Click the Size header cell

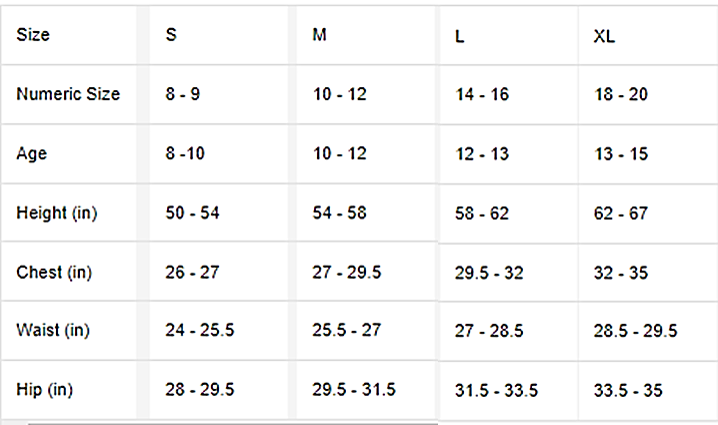pos(33,35)
